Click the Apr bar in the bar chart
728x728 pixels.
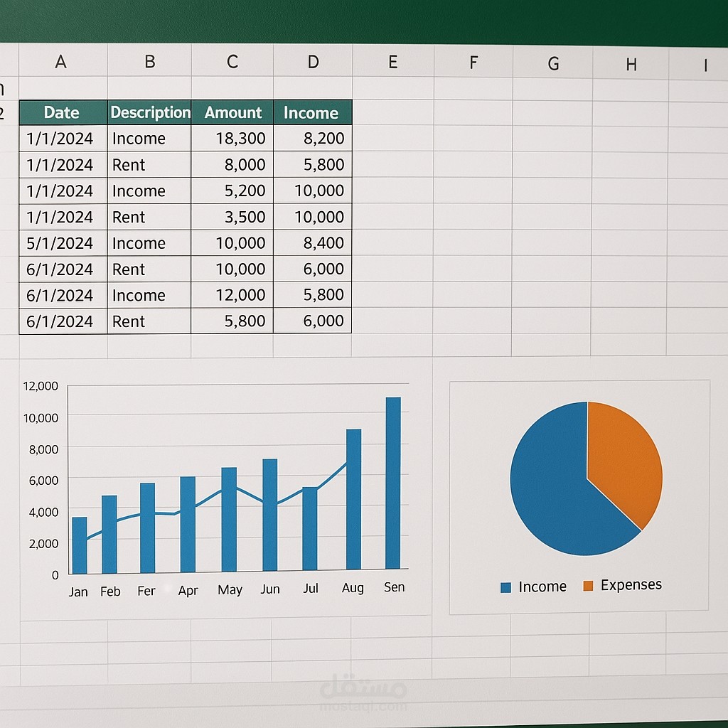(x=188, y=524)
